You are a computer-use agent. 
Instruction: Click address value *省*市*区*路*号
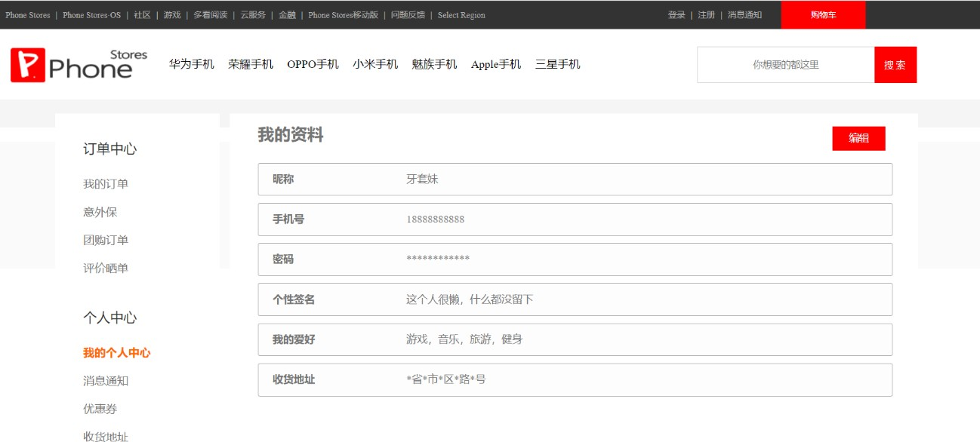pos(446,379)
